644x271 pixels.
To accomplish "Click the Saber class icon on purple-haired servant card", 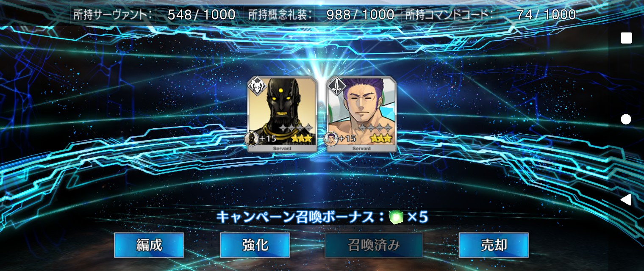I will (x=336, y=85).
